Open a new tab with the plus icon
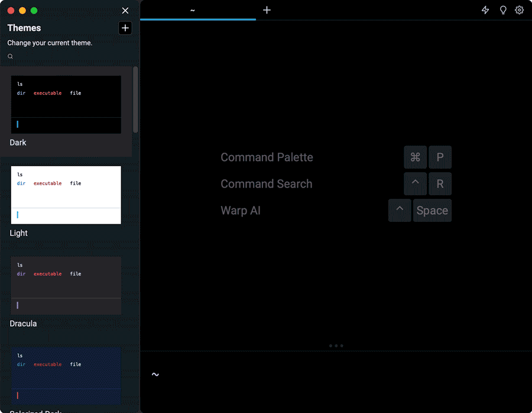The image size is (532, 413). (267, 10)
